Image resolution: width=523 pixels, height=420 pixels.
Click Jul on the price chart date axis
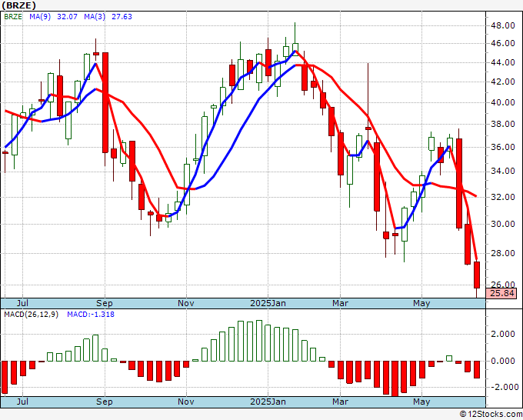point(22,303)
